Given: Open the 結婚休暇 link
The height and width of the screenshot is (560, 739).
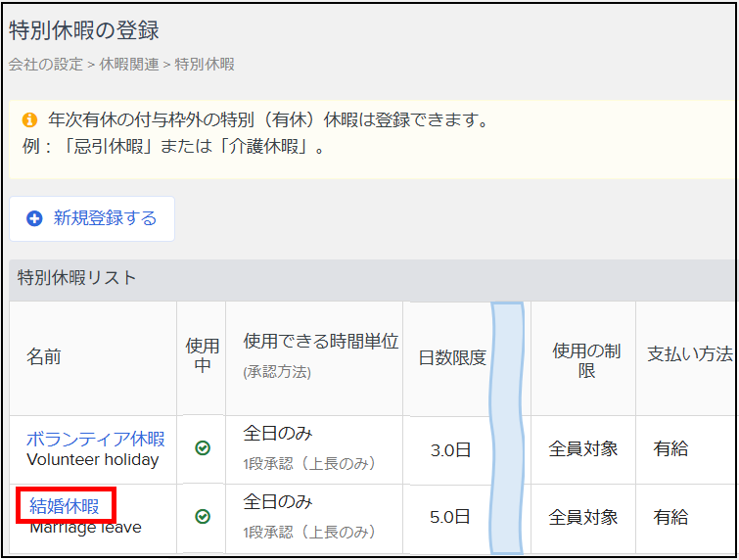Looking at the screenshot, I should click(65, 506).
